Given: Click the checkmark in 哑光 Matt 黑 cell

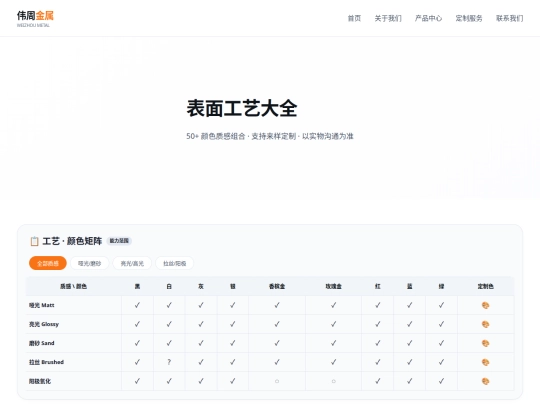Looking at the screenshot, I should [137, 305].
